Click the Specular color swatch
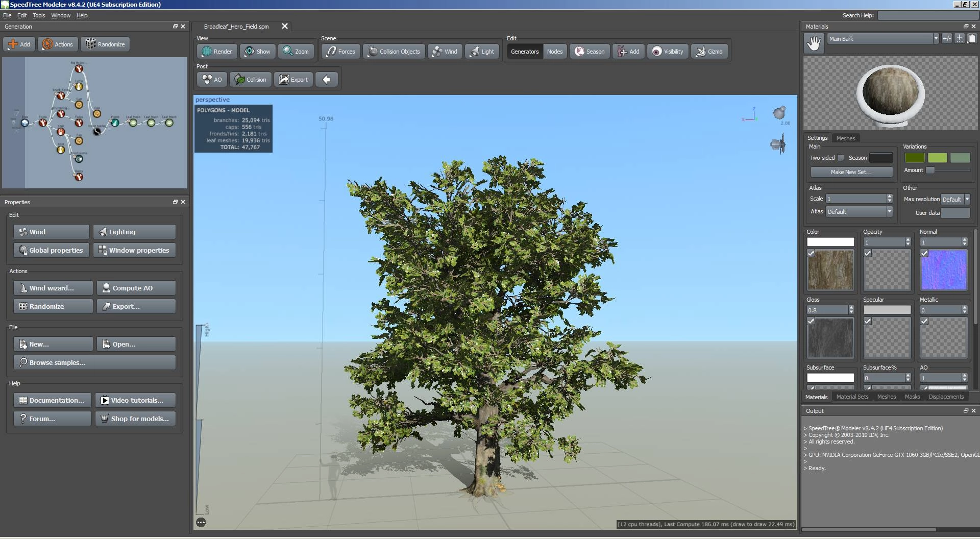The image size is (980, 539). (x=887, y=310)
